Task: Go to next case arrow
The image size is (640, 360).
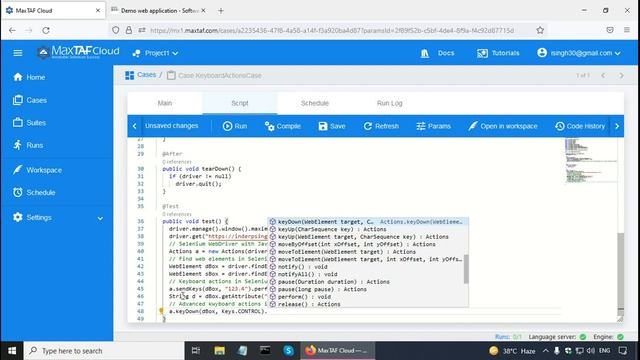Action: pyautogui.click(x=621, y=76)
